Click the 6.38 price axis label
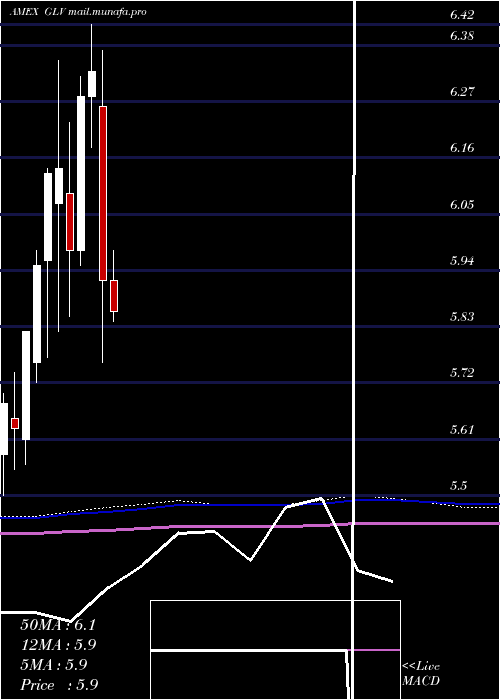 [462, 35]
